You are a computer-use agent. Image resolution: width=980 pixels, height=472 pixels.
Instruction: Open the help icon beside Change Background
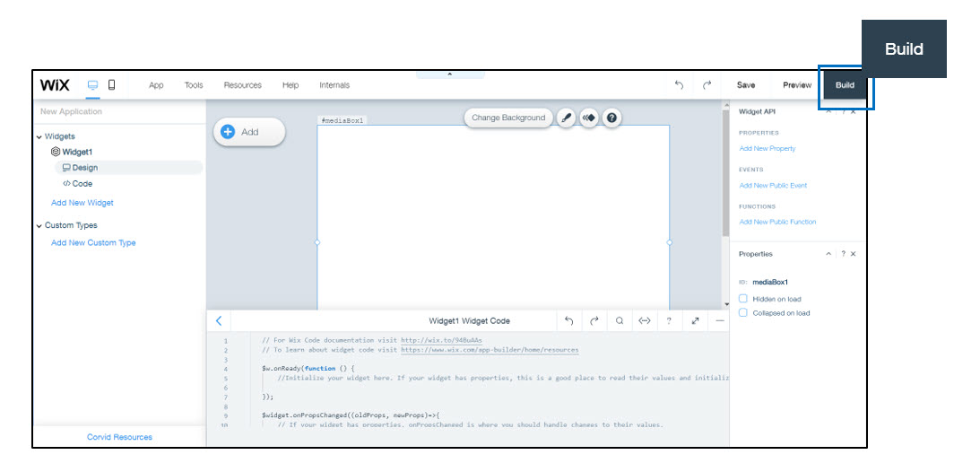pyautogui.click(x=611, y=118)
